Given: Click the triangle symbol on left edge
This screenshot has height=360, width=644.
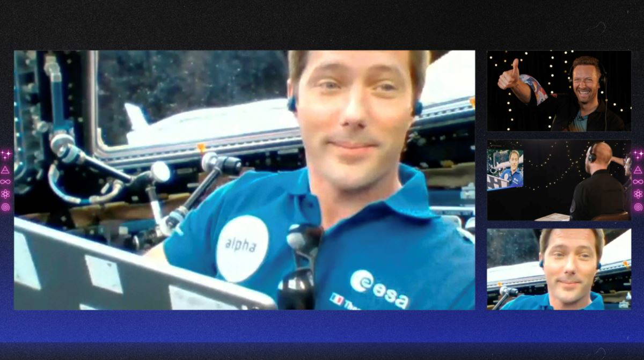Looking at the screenshot, I should 5,170.
